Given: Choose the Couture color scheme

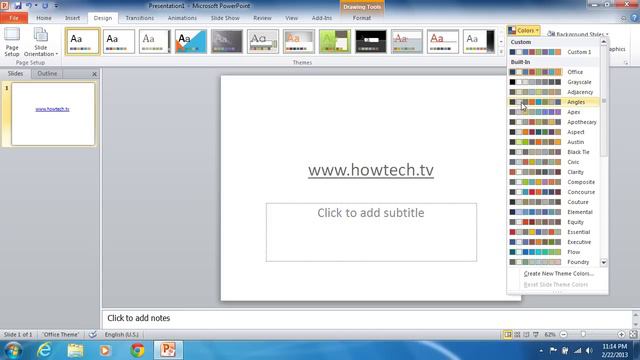Looking at the screenshot, I should (x=553, y=202).
